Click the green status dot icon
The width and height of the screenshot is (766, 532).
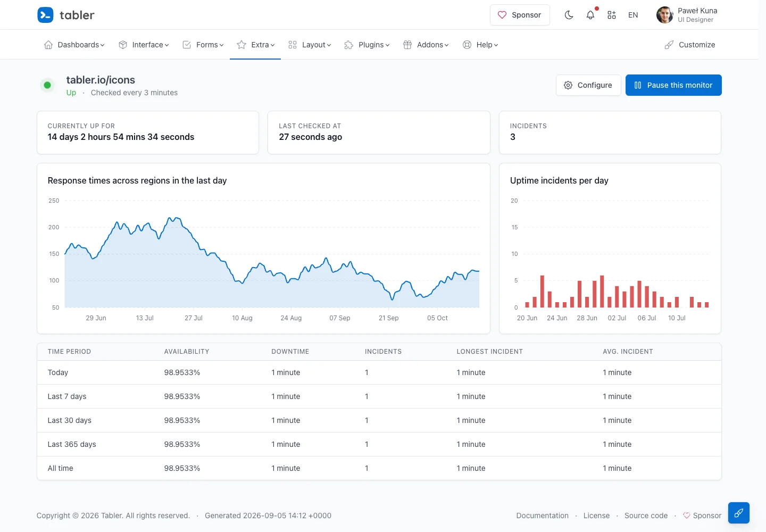point(47,85)
